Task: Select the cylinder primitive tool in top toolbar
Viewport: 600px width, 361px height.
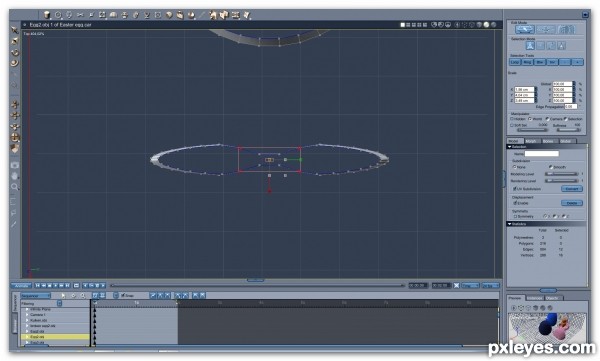Action: (47, 15)
